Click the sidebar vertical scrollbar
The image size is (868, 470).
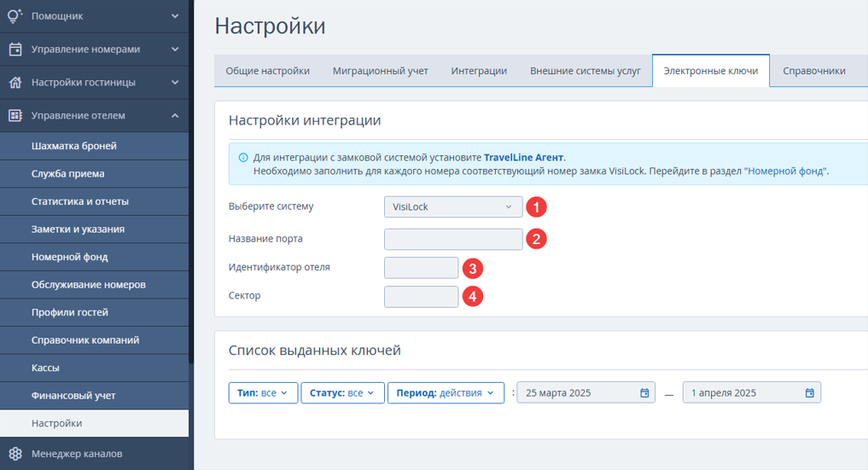pyautogui.click(x=191, y=183)
